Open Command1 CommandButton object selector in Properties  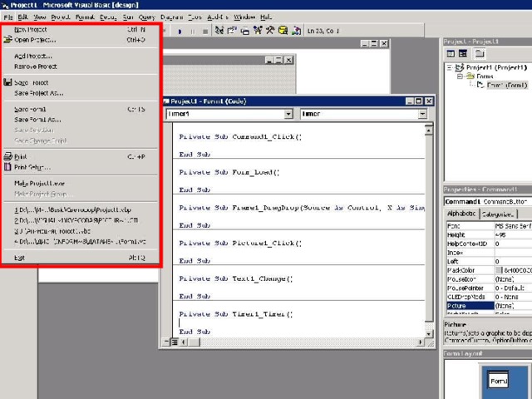tap(488, 201)
